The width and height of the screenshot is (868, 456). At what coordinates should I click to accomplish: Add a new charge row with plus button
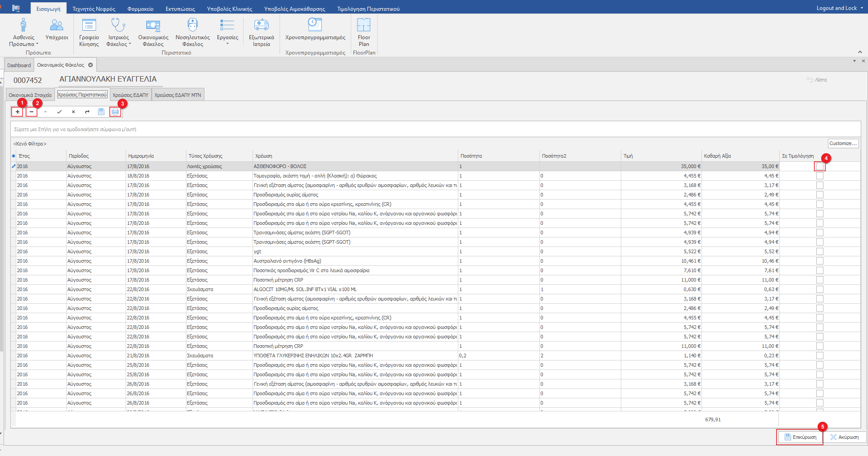pos(18,112)
